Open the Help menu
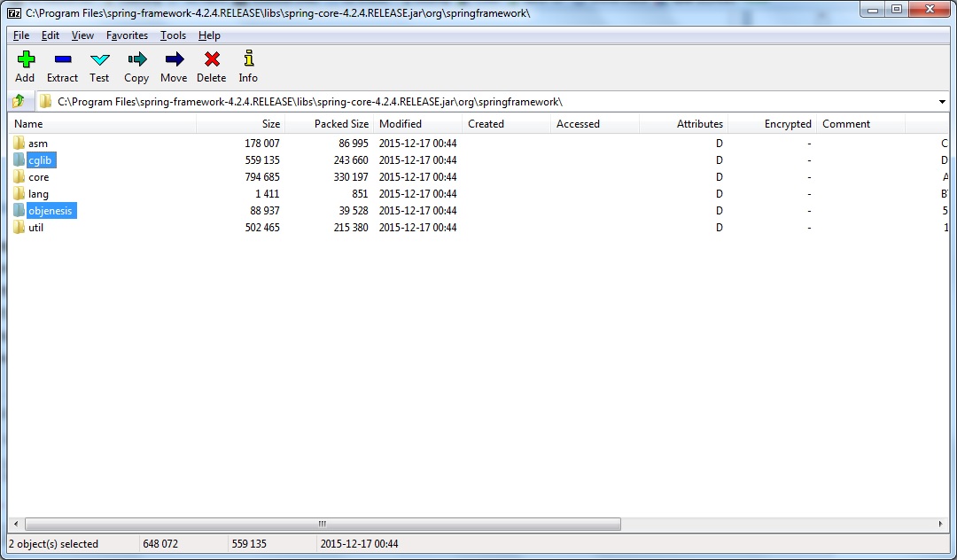 [209, 35]
